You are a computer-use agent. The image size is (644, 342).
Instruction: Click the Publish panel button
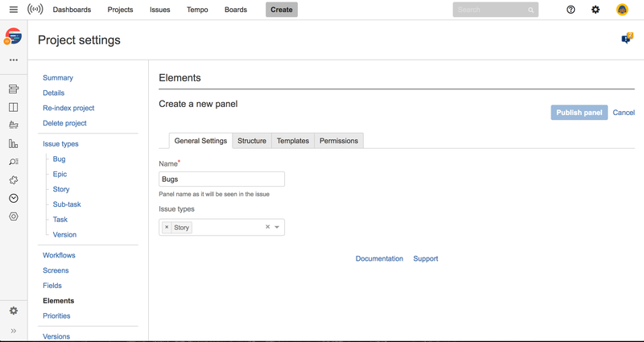tap(579, 113)
